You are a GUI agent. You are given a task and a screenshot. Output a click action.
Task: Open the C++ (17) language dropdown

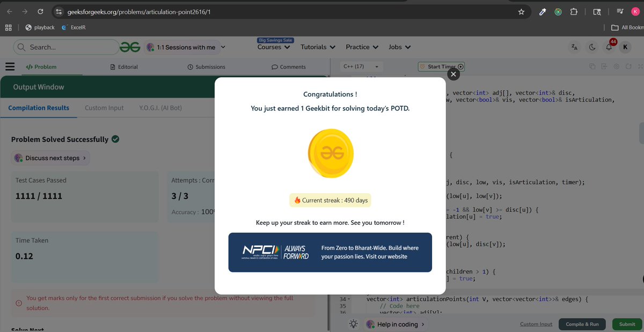point(361,67)
